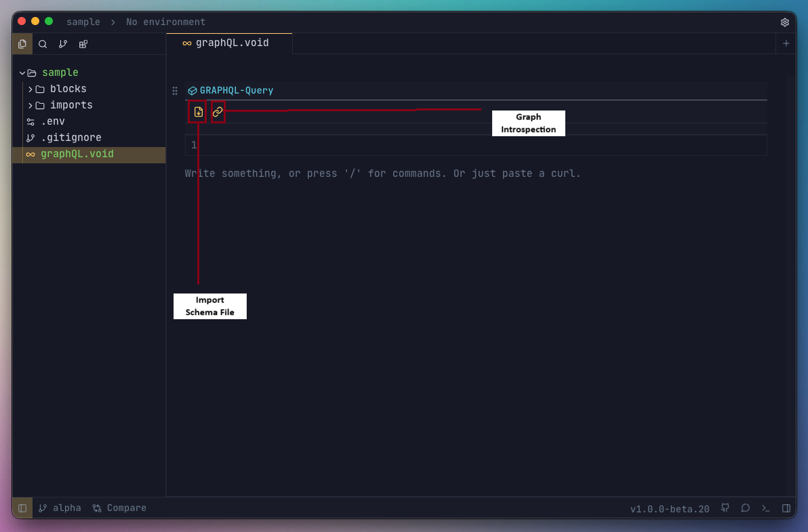Image resolution: width=808 pixels, height=532 pixels.
Task: Open the terminal from status bar
Action: (x=765, y=508)
